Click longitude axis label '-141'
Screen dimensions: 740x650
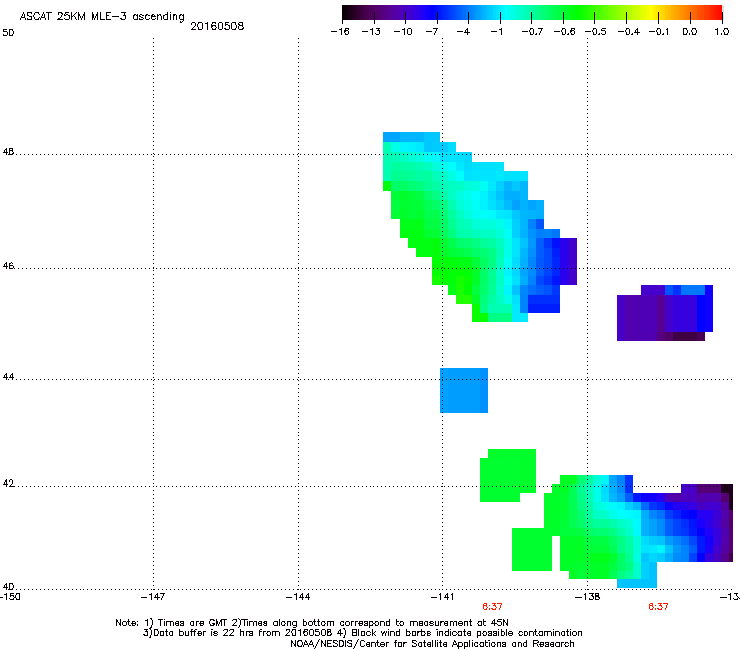pyautogui.click(x=442, y=597)
